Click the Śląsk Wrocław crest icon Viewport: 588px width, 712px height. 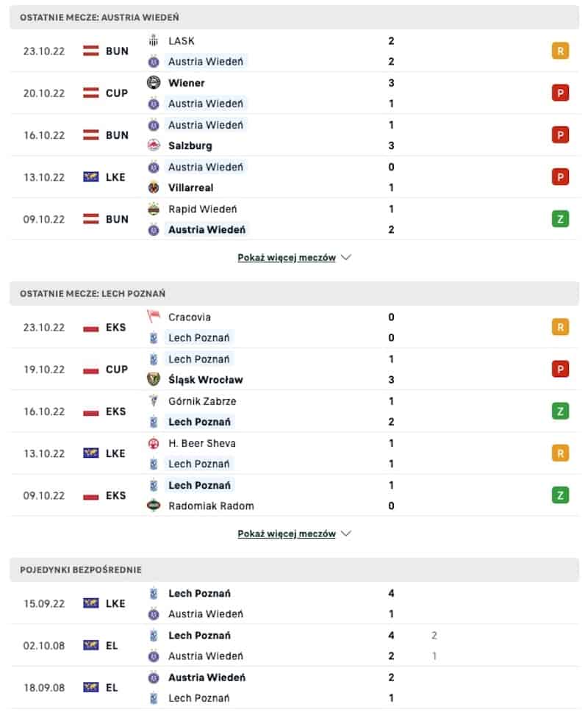(x=154, y=379)
